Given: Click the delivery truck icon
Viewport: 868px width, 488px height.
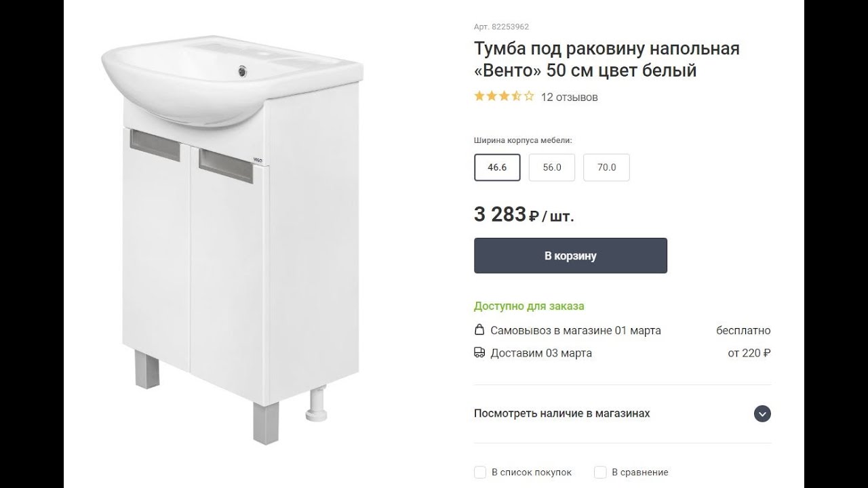Looking at the screenshot, I should 479,353.
